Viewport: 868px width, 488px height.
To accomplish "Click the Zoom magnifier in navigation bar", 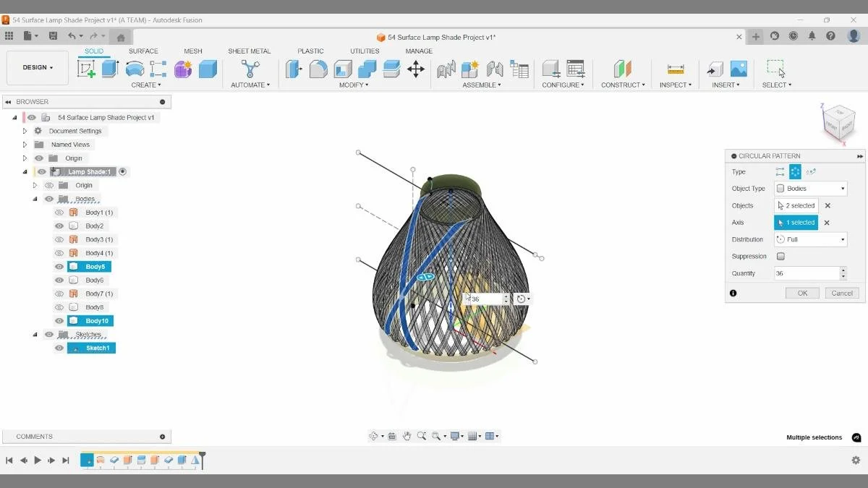I will tap(422, 436).
